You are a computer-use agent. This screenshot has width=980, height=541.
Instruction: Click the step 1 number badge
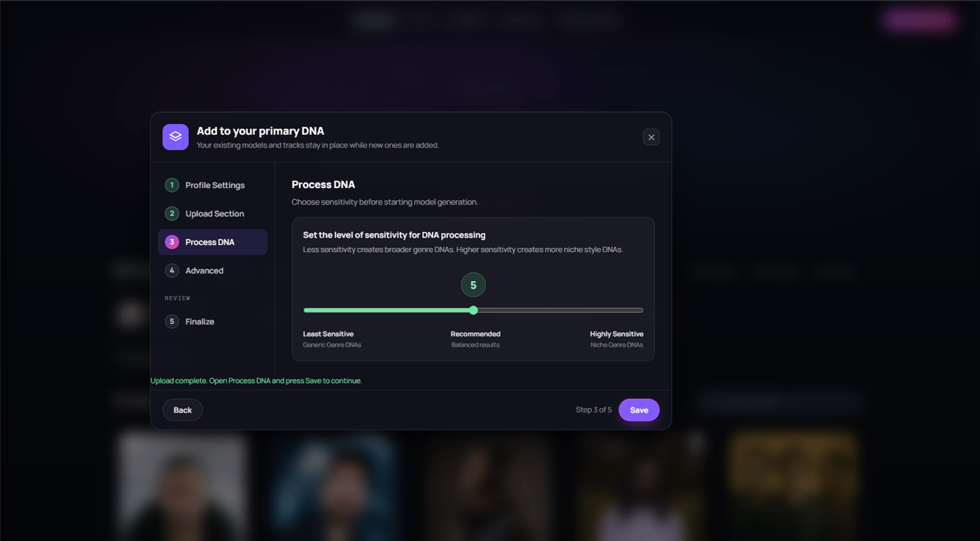click(172, 185)
